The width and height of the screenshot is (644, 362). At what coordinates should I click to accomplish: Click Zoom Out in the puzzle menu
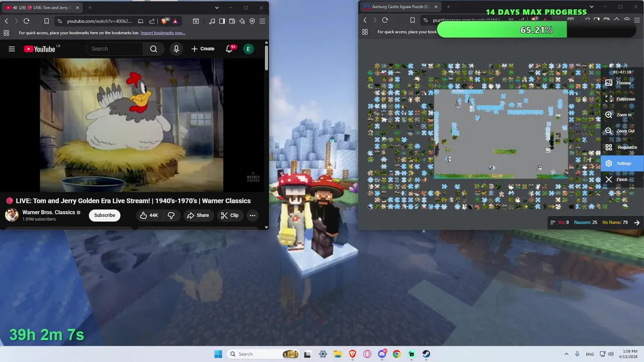tap(623, 131)
